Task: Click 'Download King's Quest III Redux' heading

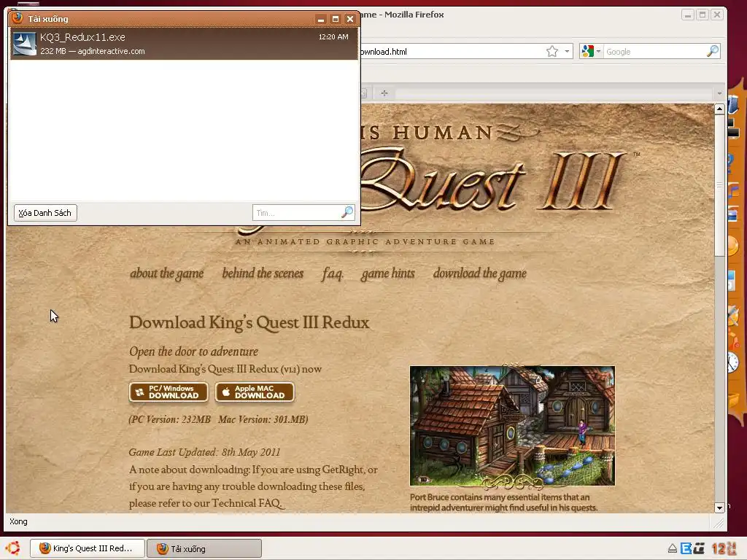Action: pyautogui.click(x=249, y=322)
